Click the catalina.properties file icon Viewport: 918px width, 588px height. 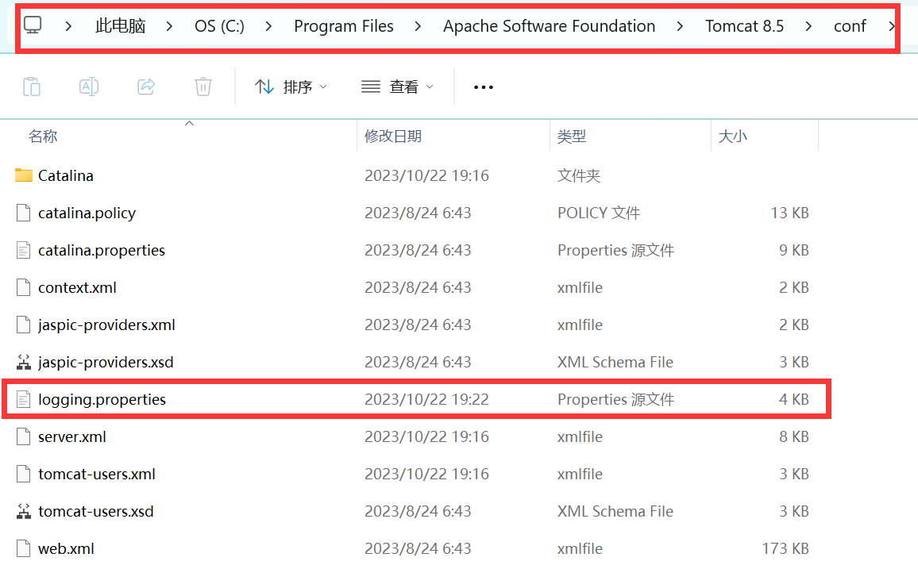point(23,250)
